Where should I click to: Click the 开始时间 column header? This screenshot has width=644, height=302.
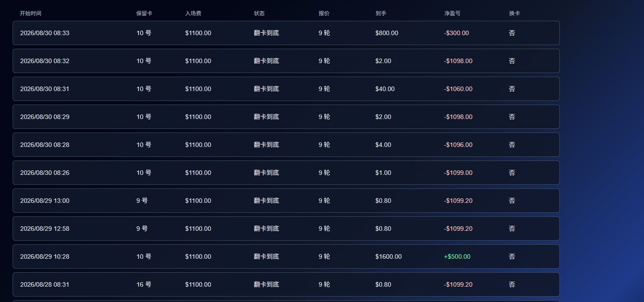tap(31, 14)
